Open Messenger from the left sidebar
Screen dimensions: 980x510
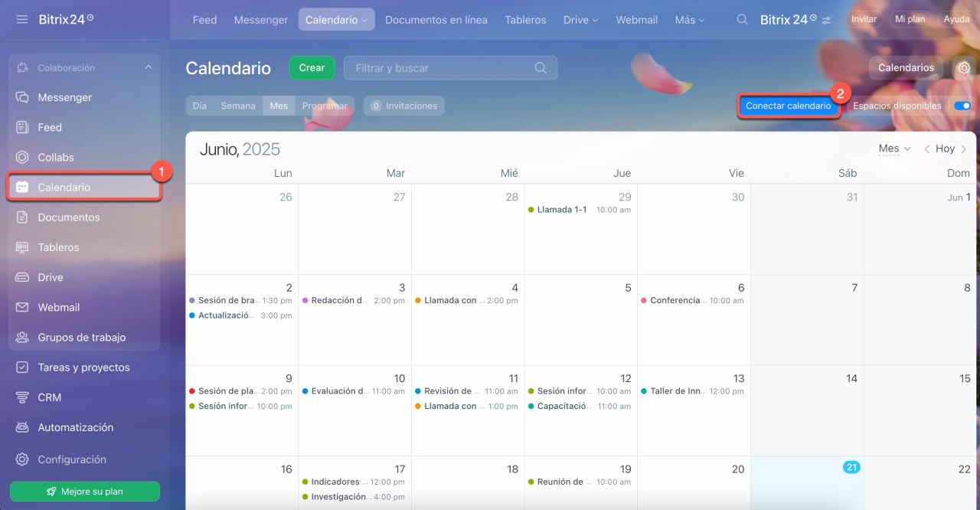[x=84, y=97]
